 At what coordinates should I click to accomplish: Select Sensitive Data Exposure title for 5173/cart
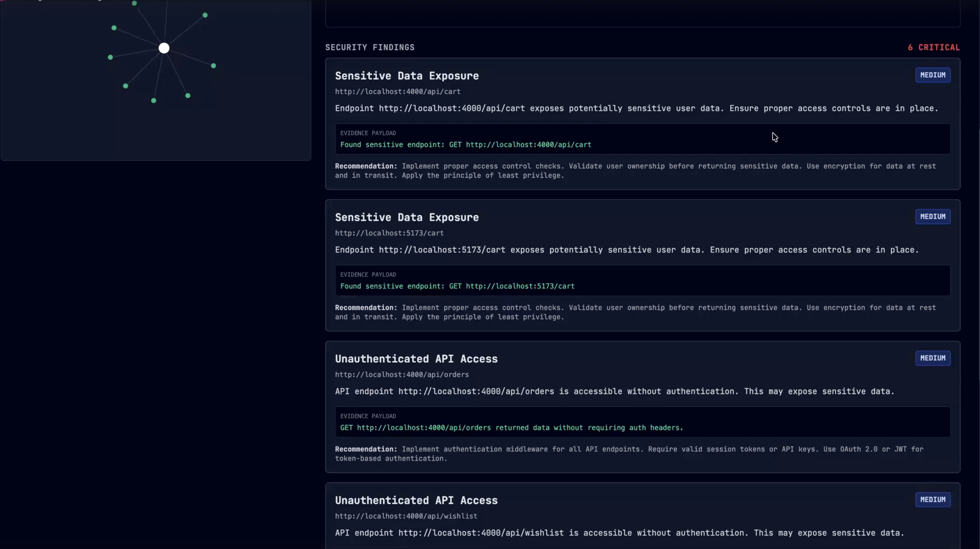pyautogui.click(x=407, y=218)
